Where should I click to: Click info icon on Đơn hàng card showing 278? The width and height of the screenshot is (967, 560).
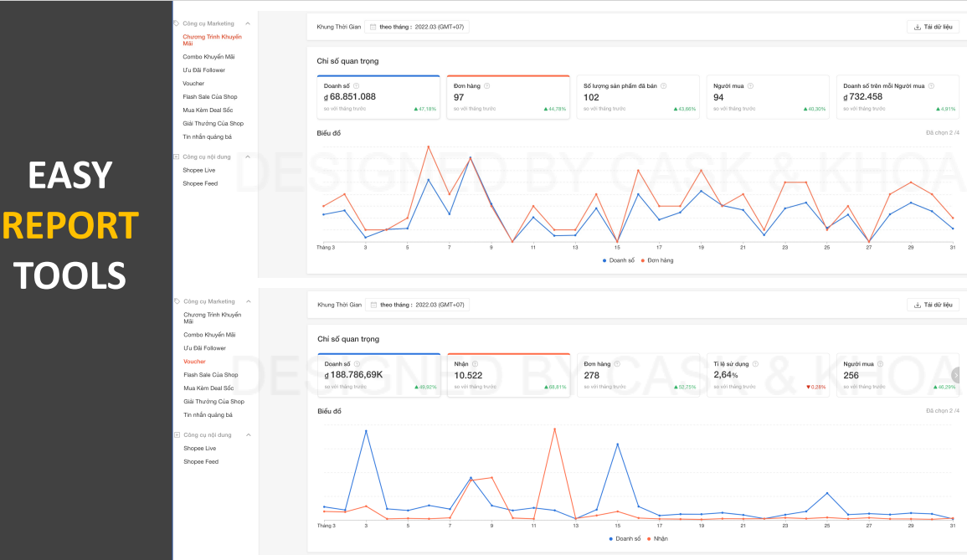click(615, 364)
